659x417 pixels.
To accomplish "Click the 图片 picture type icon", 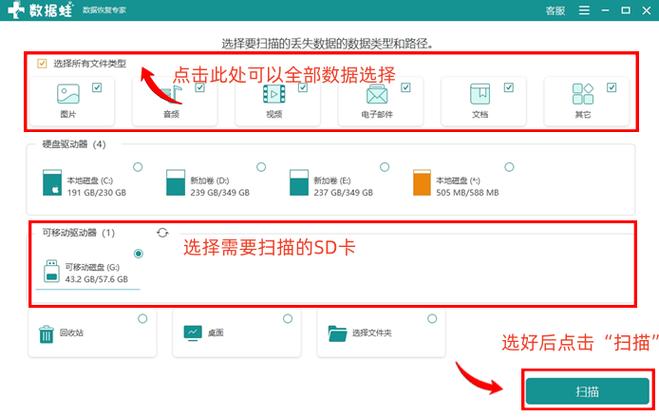I will click(x=68, y=94).
